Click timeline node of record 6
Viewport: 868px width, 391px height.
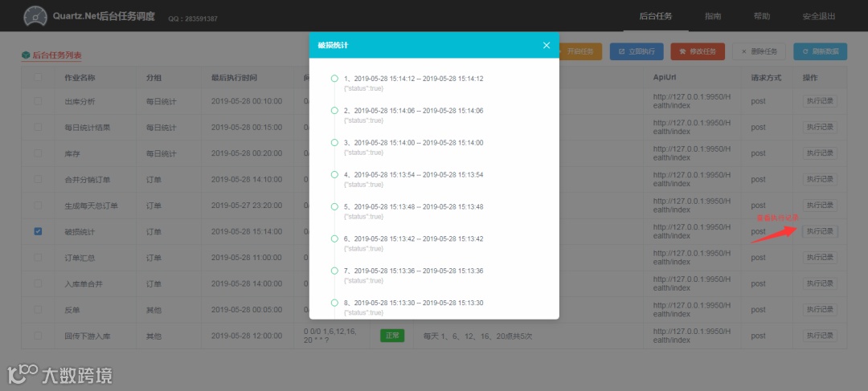tap(334, 239)
